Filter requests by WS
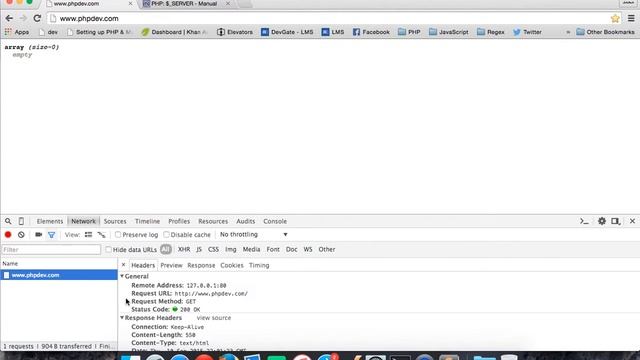Screen dimensions: 640x360 [x=308, y=249]
